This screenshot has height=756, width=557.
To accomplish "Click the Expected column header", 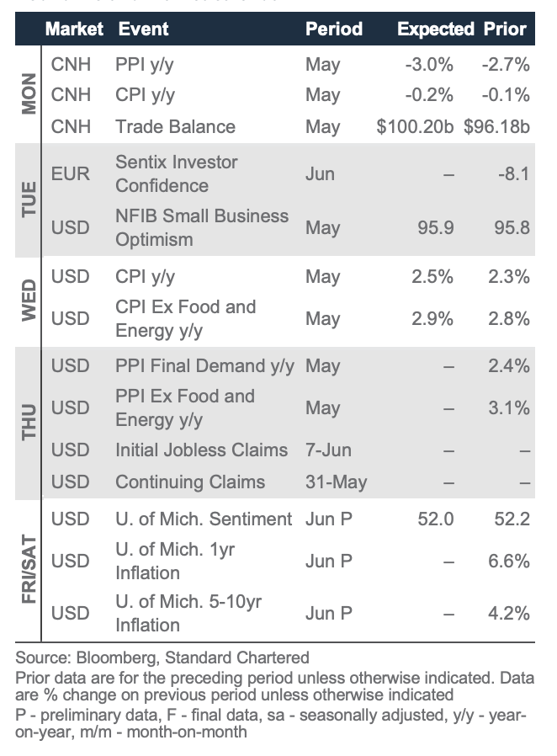I will (x=436, y=29).
